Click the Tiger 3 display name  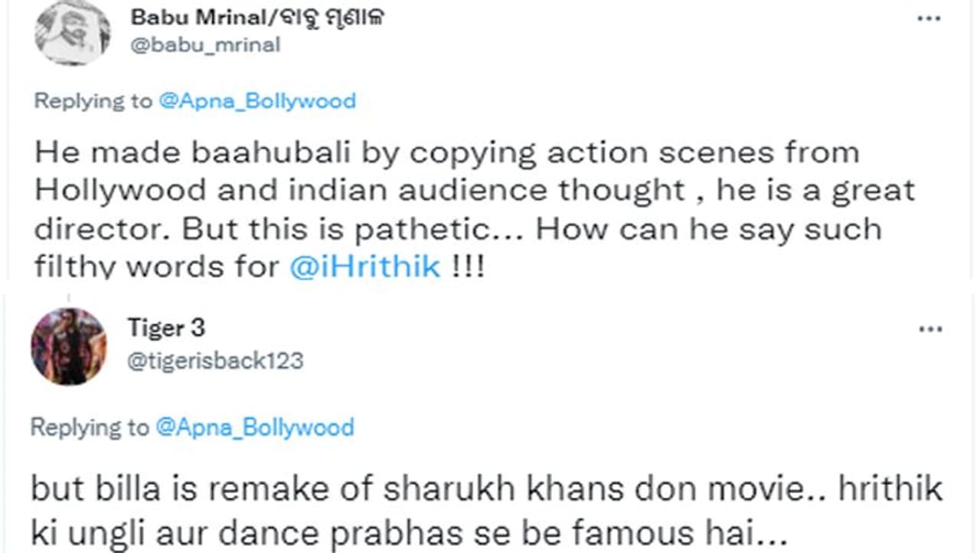point(166,329)
